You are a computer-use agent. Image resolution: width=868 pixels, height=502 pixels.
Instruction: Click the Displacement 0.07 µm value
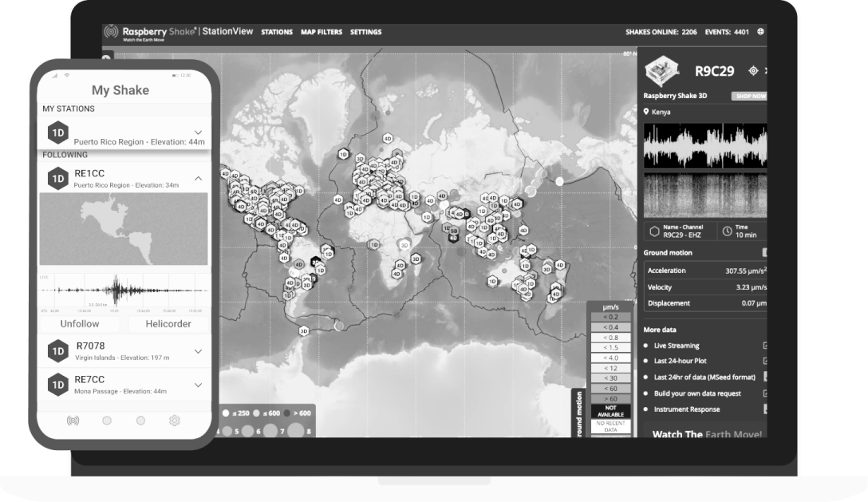(x=754, y=303)
